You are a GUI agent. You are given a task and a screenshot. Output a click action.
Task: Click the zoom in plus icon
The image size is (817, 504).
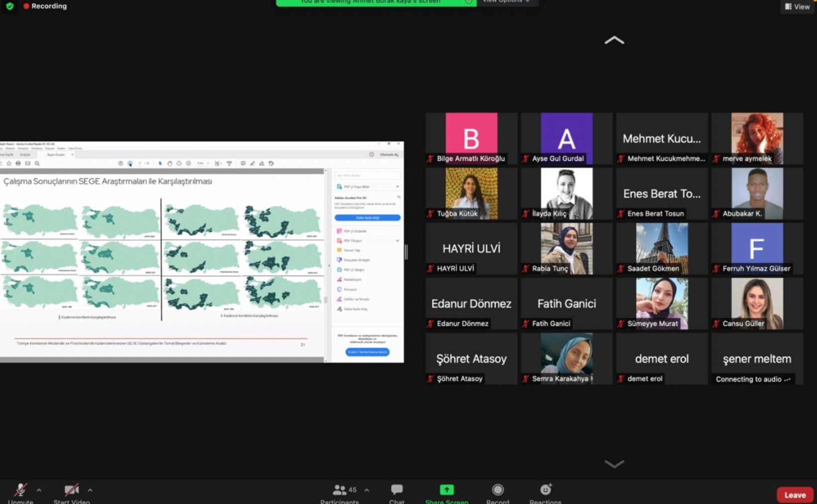pyautogui.click(x=188, y=163)
